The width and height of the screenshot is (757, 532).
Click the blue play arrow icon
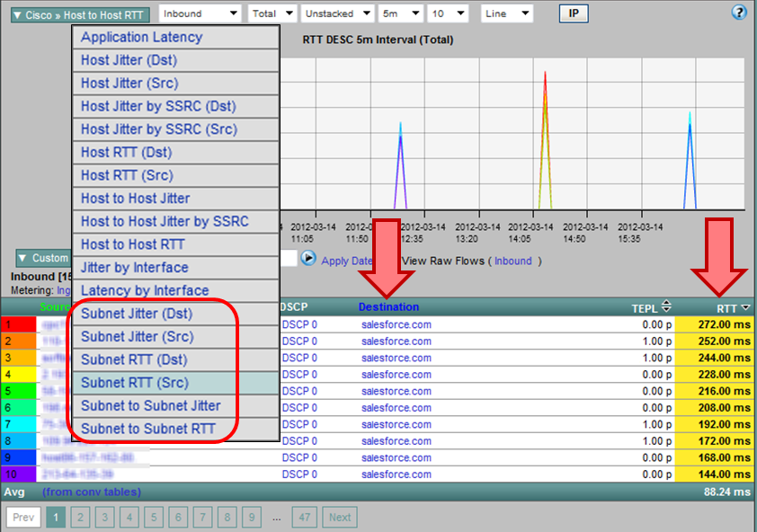[308, 259]
